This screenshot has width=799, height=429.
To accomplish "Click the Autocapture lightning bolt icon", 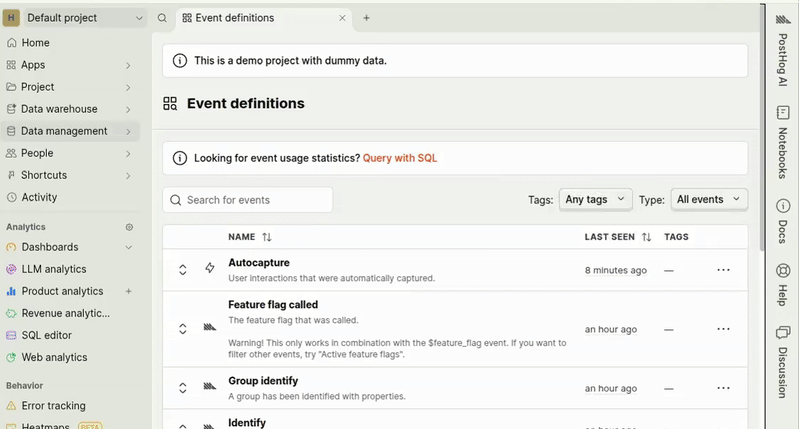I will [209, 268].
